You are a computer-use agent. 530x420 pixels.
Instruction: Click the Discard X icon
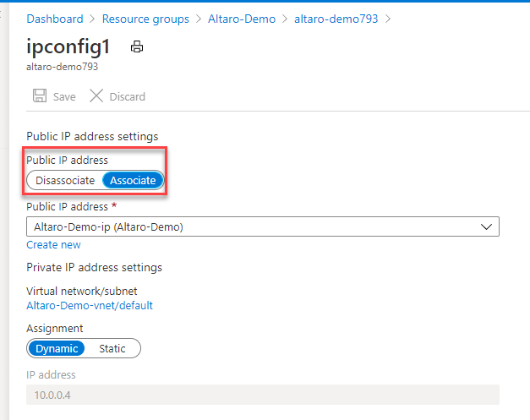(96, 95)
